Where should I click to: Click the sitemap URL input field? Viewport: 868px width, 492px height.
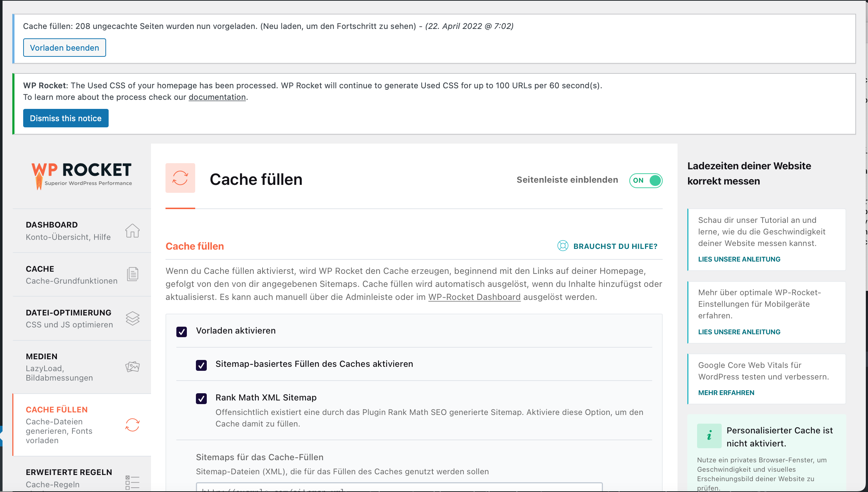[x=399, y=487]
